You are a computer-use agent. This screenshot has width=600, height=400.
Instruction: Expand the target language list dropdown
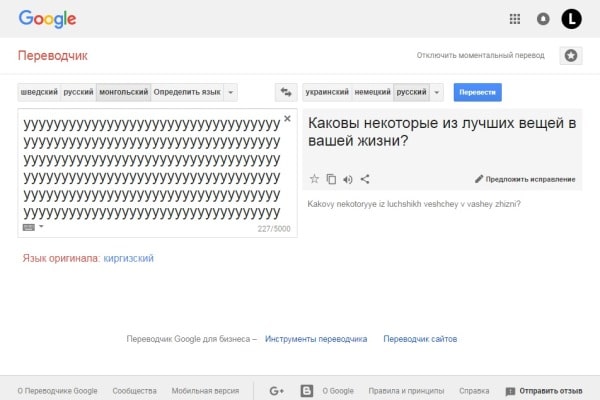tap(436, 92)
